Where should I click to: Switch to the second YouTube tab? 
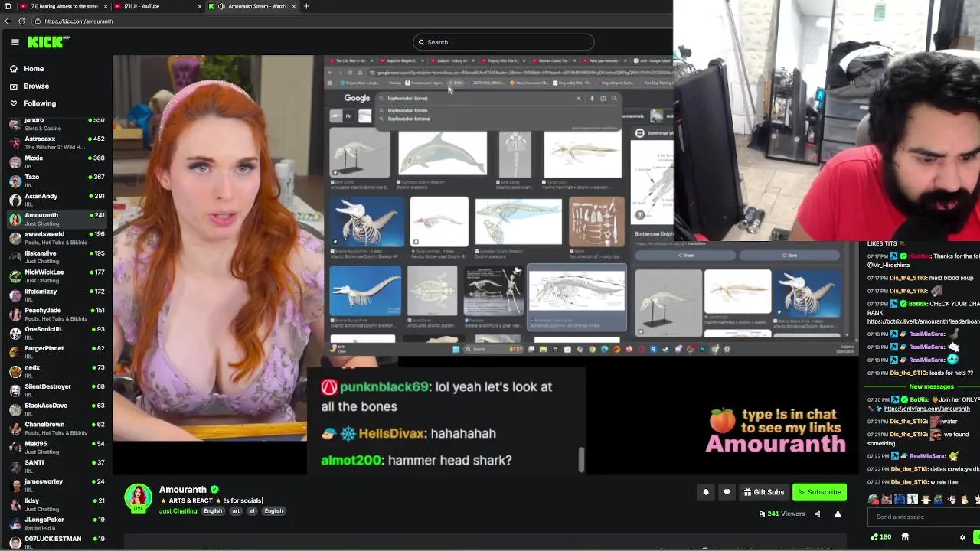tap(158, 6)
